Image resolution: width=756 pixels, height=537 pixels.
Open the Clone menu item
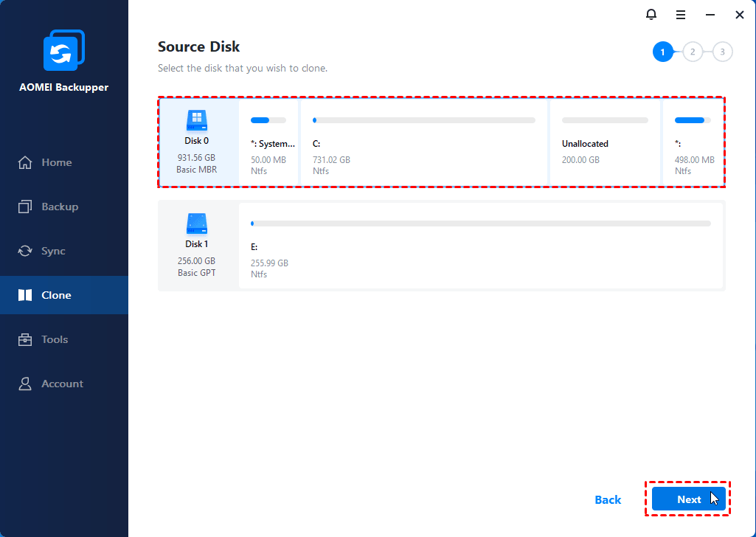[x=56, y=295]
